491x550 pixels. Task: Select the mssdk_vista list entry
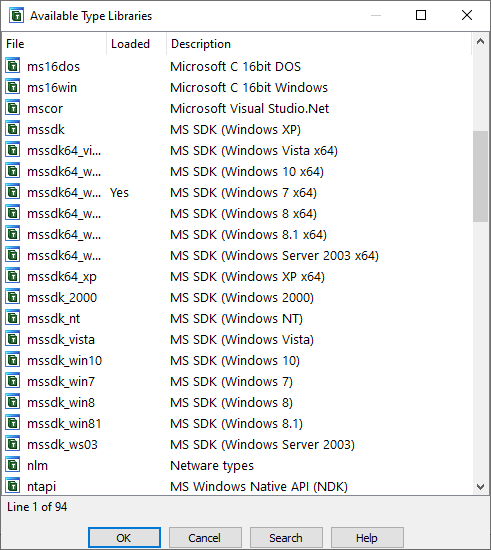(237, 340)
